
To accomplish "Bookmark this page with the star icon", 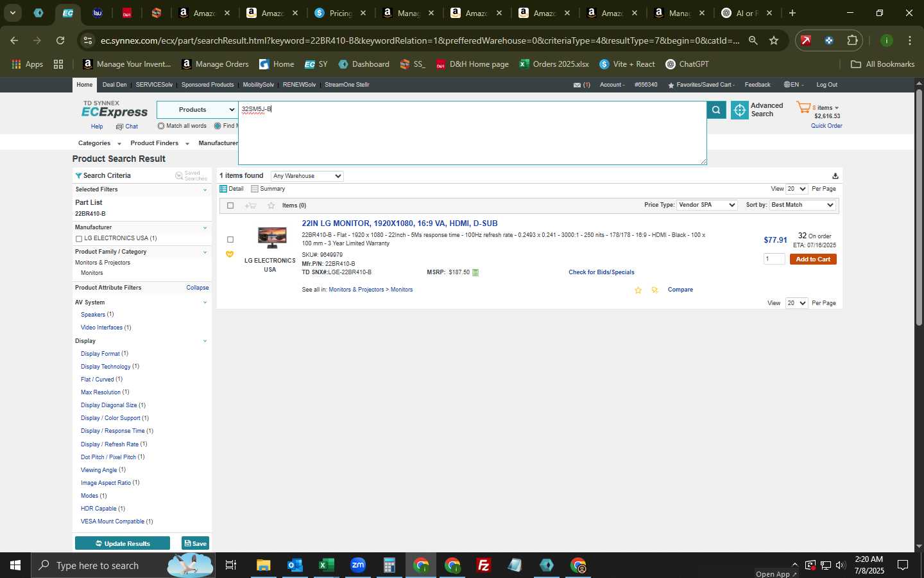I will click(774, 40).
